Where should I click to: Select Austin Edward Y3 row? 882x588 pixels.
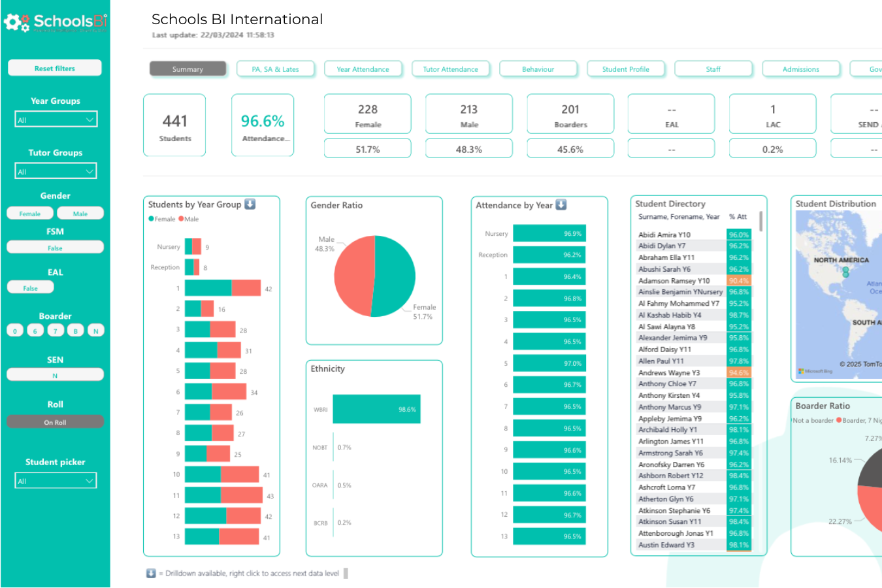[x=681, y=545]
